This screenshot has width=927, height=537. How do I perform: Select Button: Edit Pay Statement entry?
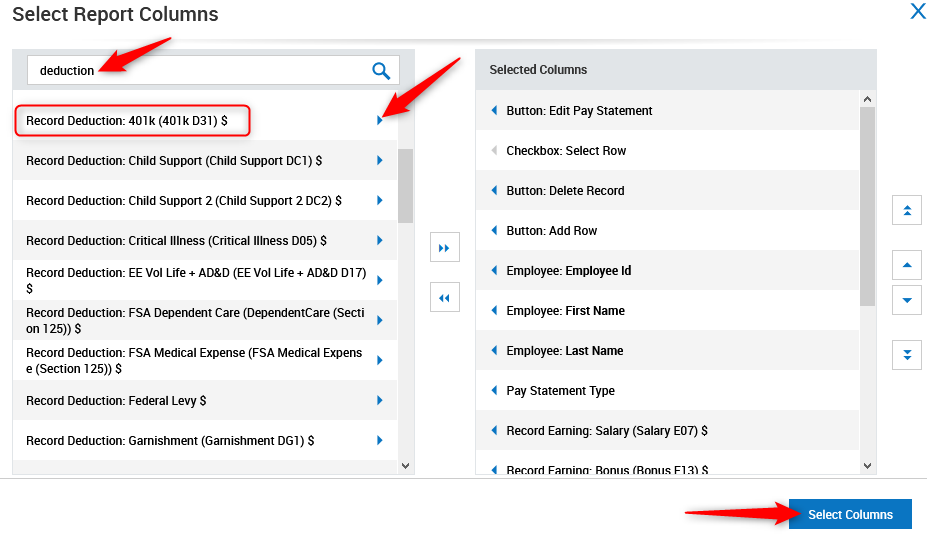667,110
